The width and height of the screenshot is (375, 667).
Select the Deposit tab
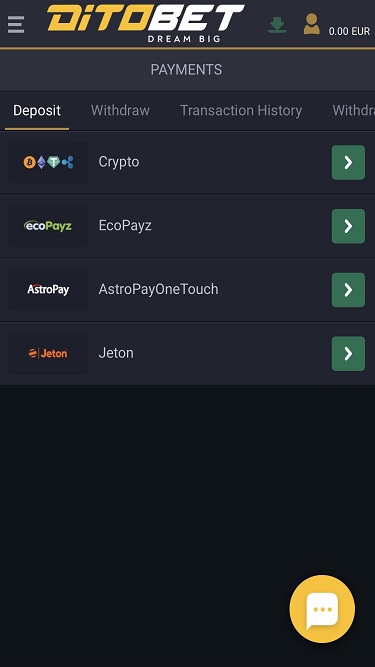pos(37,111)
